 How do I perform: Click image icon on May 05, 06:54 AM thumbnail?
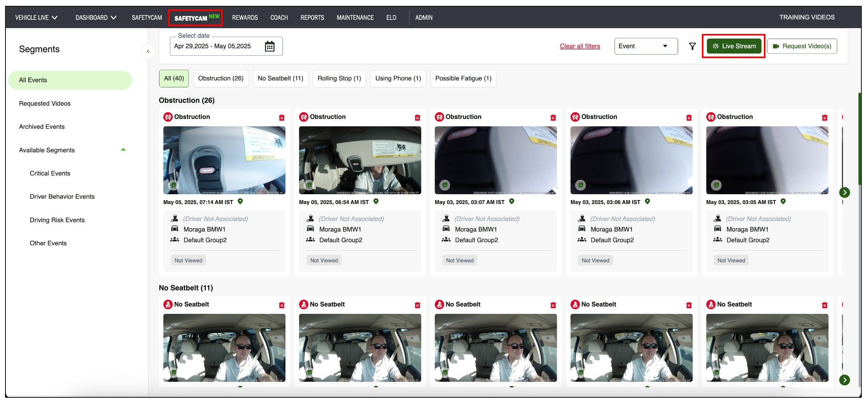[x=309, y=185]
